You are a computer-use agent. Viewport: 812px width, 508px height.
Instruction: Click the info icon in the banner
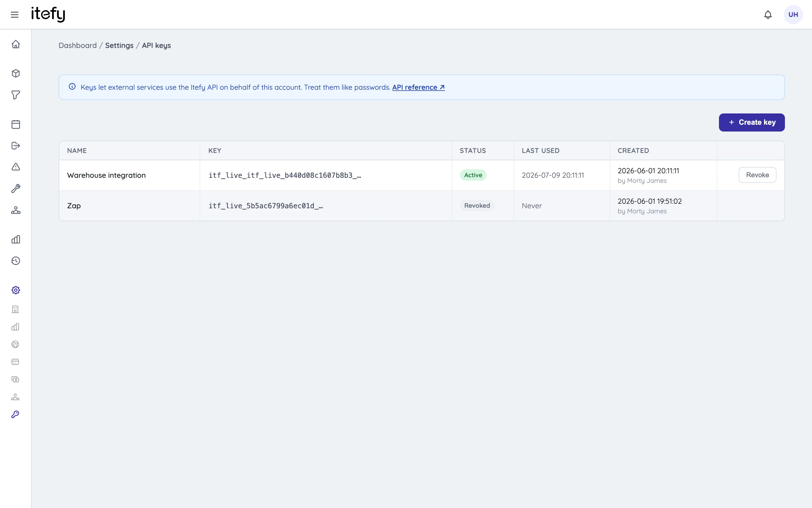tap(72, 87)
